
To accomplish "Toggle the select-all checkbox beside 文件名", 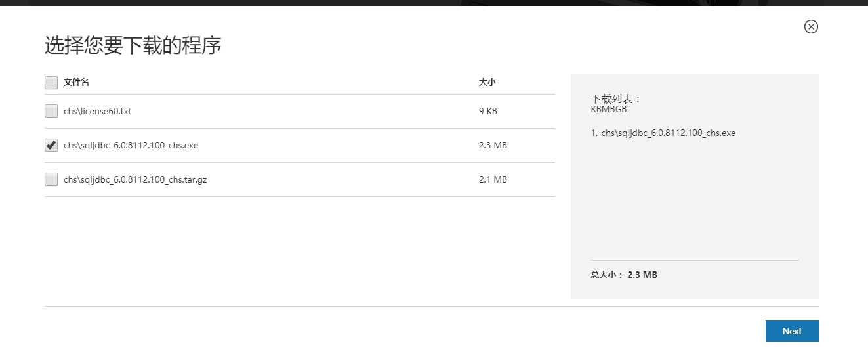I will tap(51, 83).
